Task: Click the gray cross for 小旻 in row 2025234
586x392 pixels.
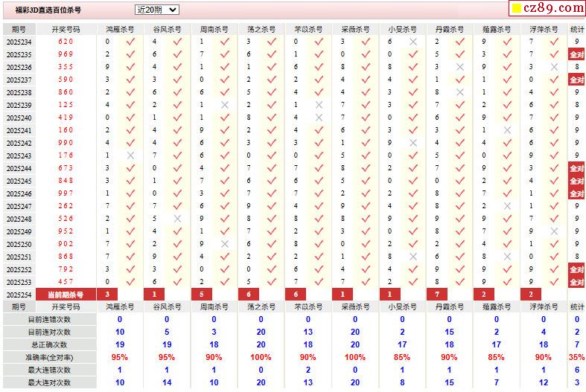Action: click(x=413, y=42)
